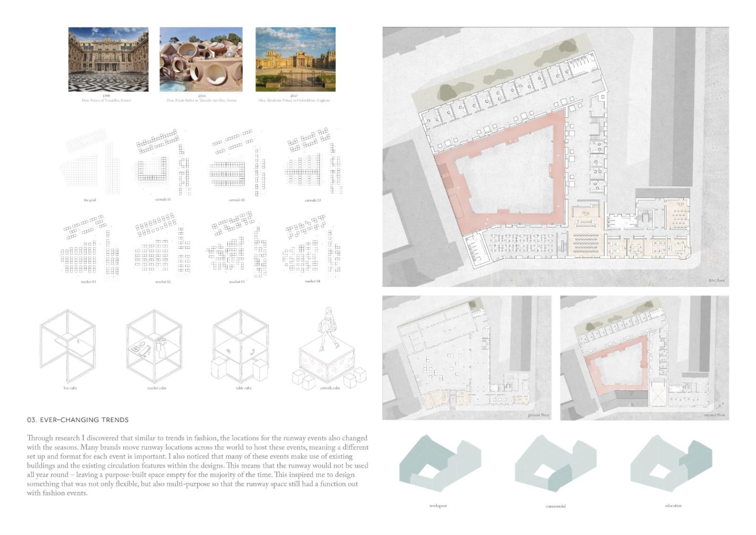
Task: Click the large first floor plan
Action: point(555,156)
